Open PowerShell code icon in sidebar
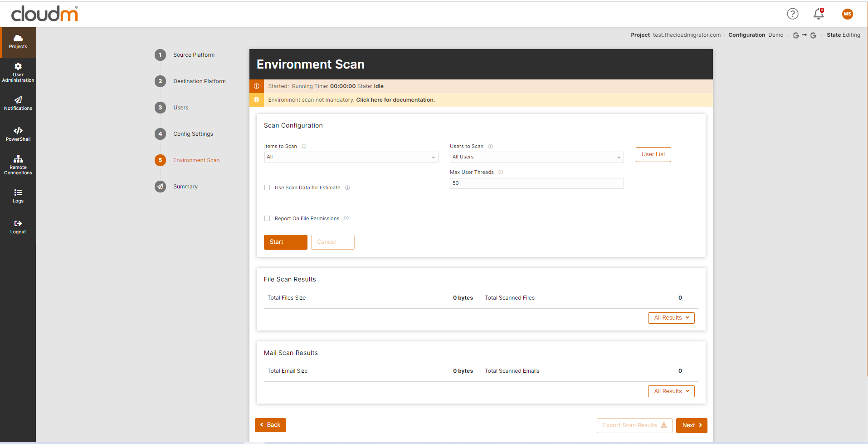 pyautogui.click(x=18, y=131)
